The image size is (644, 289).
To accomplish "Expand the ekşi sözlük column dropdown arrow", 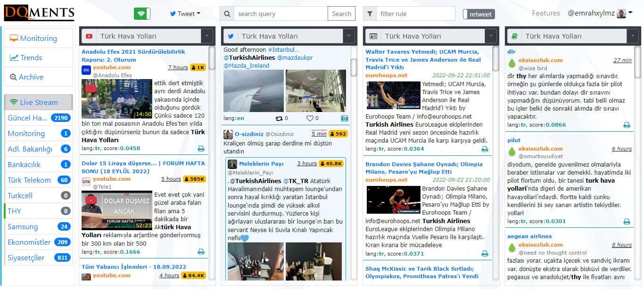I will [633, 36].
